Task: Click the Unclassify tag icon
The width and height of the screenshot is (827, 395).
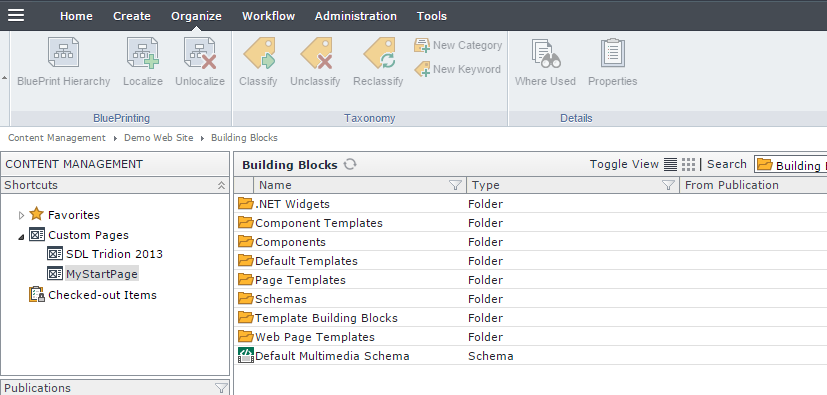Action: point(315,52)
